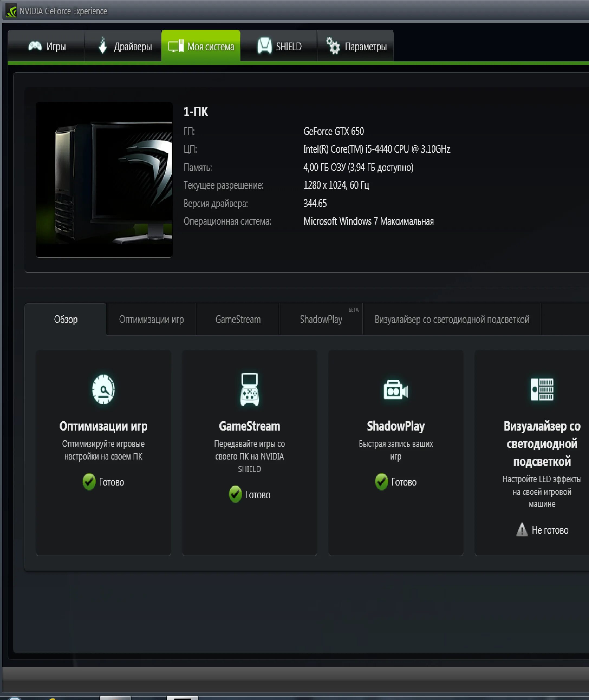
Task: Click the warning triangle next to Не готово
Action: point(522,530)
